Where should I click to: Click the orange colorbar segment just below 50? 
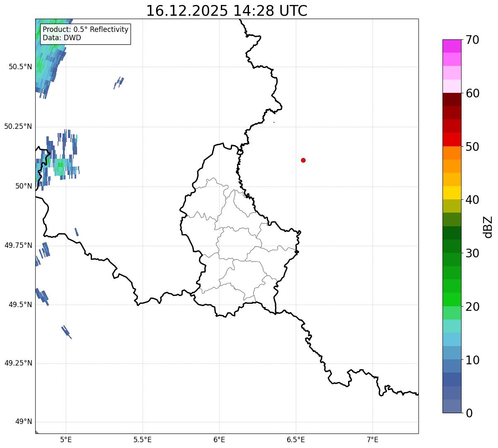[x=452, y=153]
